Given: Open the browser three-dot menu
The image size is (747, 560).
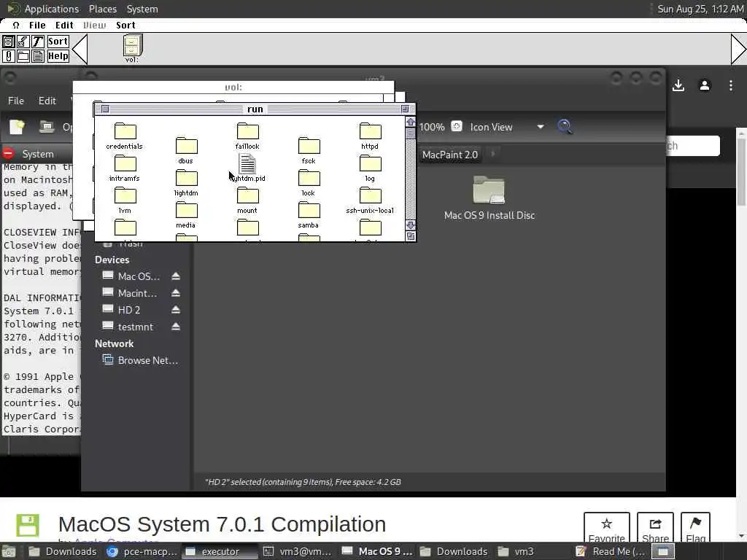Looking at the screenshot, I should (x=731, y=86).
